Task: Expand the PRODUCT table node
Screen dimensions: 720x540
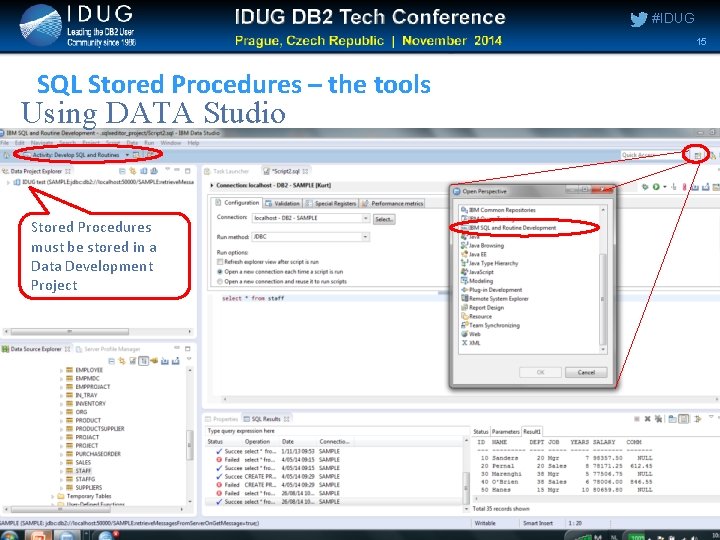Action: pos(62,421)
